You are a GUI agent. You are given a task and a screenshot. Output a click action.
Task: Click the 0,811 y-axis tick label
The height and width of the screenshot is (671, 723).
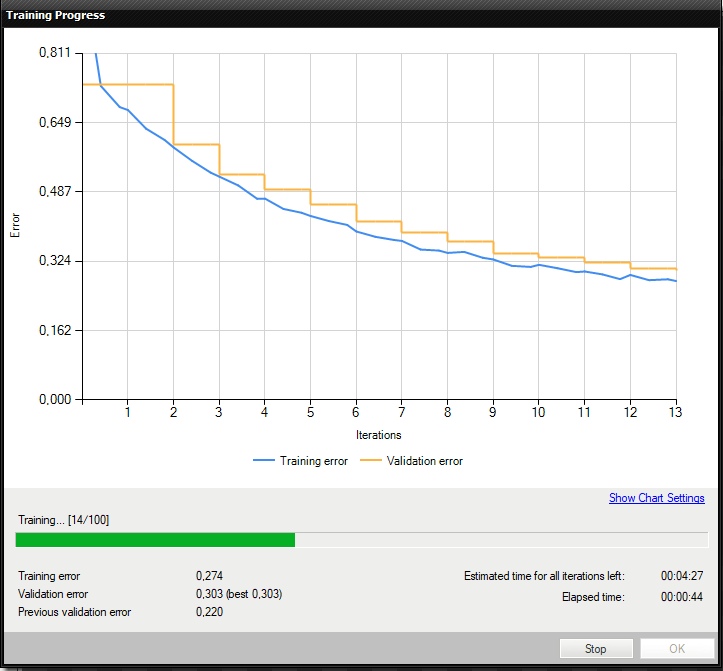(x=54, y=52)
